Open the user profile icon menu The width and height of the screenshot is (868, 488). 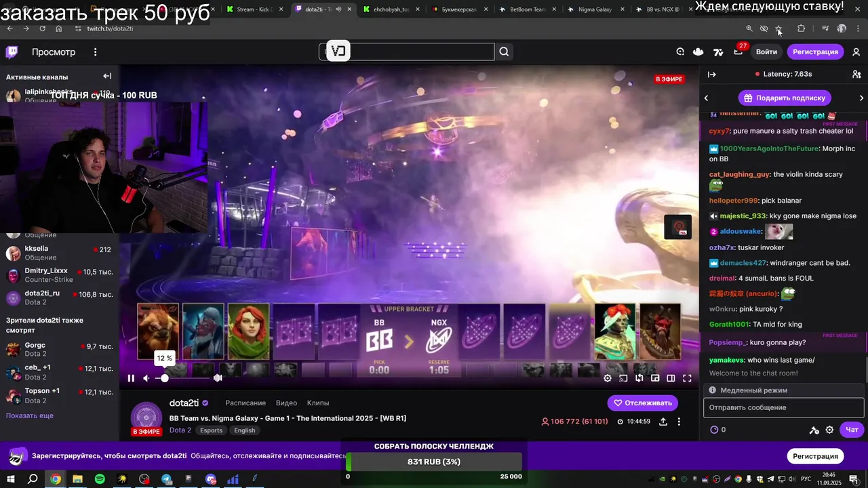856,52
